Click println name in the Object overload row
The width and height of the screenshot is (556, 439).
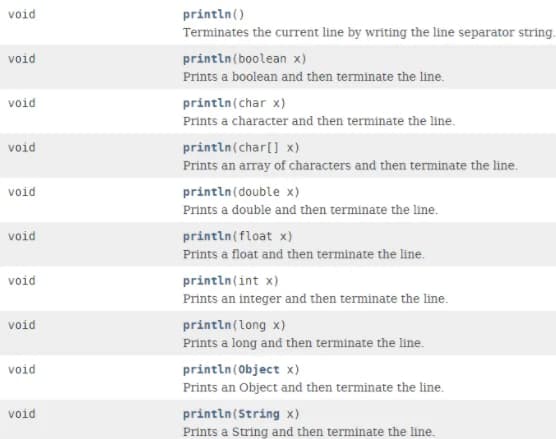click(x=207, y=369)
